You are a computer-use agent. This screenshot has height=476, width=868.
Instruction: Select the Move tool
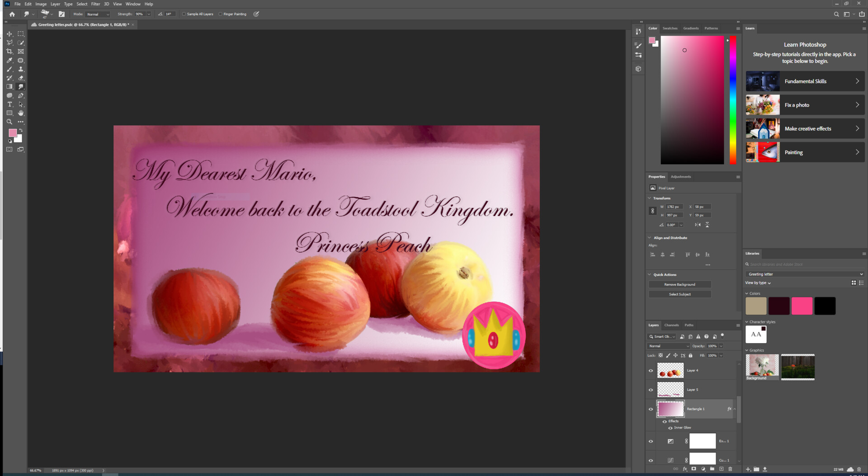[9, 34]
